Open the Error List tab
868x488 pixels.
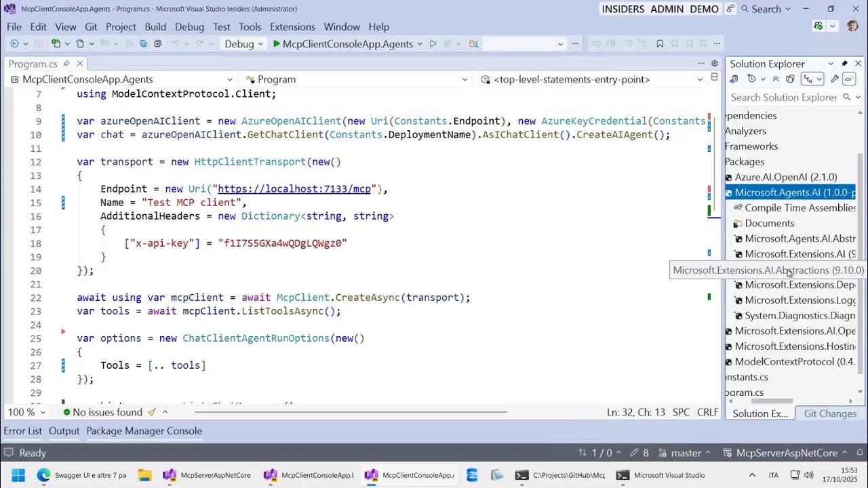tap(23, 430)
